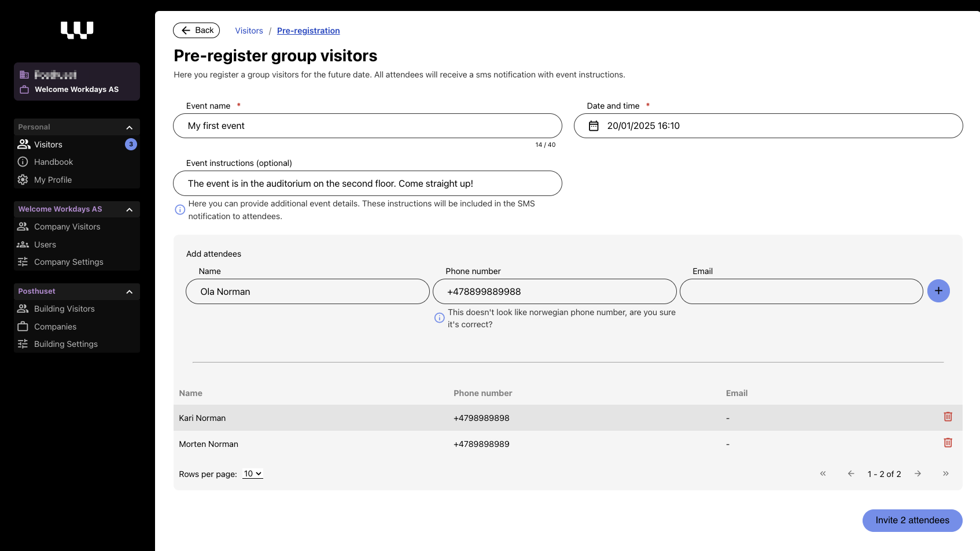Go to previous page arrow in table
The height and width of the screenshot is (551, 980).
click(x=851, y=474)
